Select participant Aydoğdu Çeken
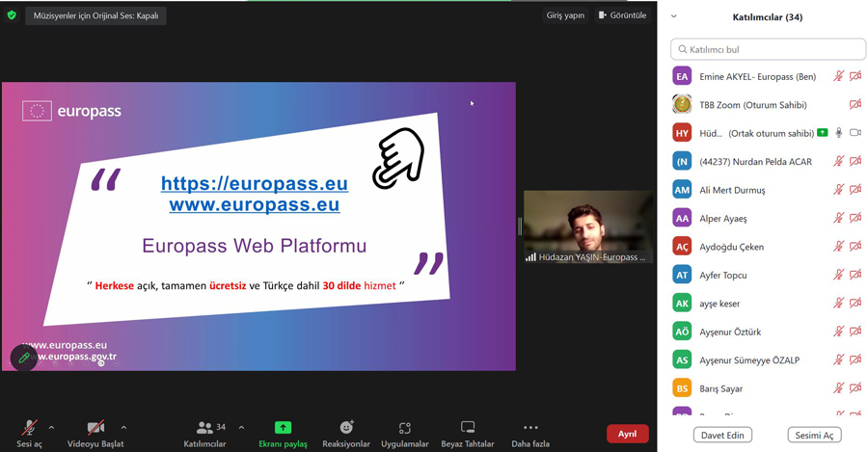Image resolution: width=868 pixels, height=452 pixels. [x=768, y=247]
